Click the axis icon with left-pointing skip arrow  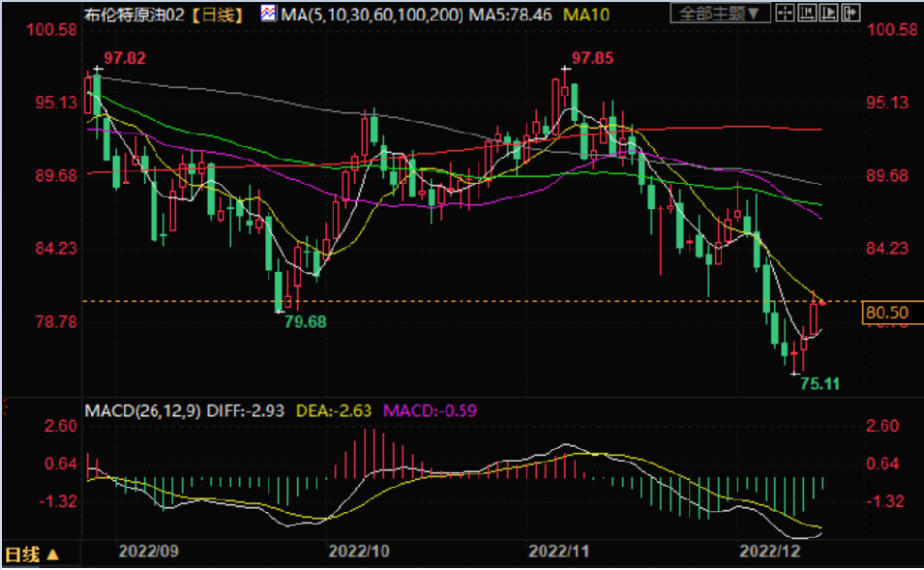(x=807, y=13)
